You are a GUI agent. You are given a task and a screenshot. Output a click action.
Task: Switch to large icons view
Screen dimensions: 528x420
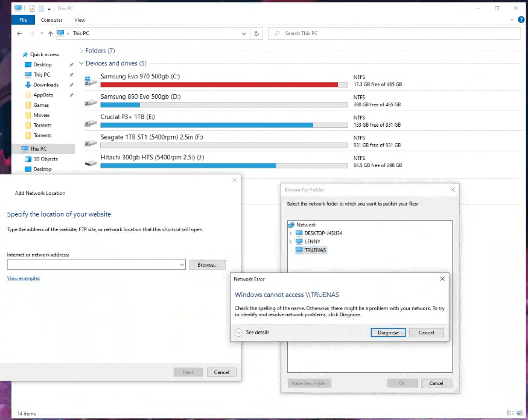pyautogui.click(x=519, y=413)
